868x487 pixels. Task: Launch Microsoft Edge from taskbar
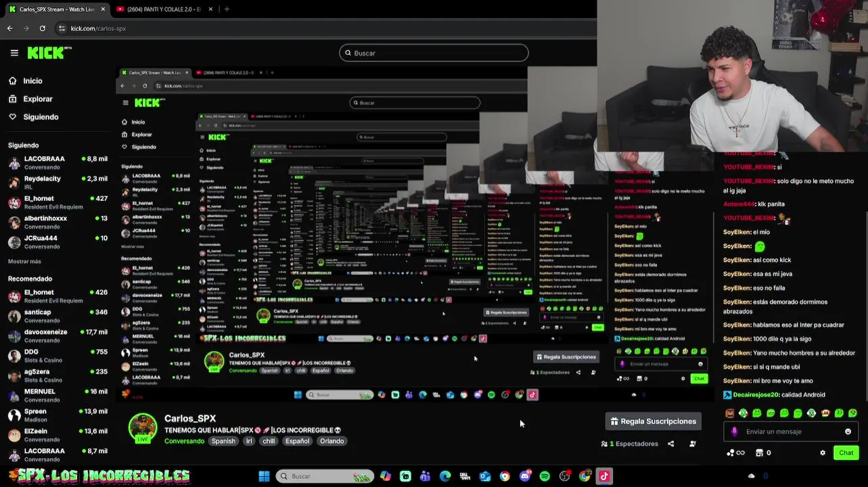[x=445, y=476]
